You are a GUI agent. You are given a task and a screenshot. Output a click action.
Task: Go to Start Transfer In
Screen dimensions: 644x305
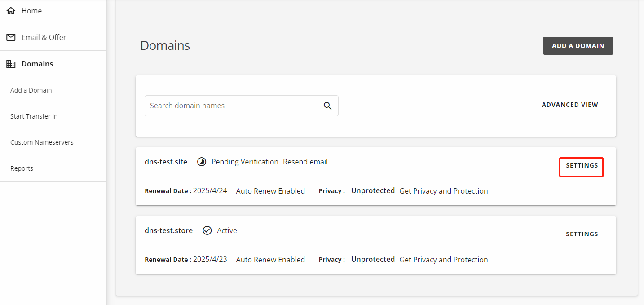click(34, 116)
